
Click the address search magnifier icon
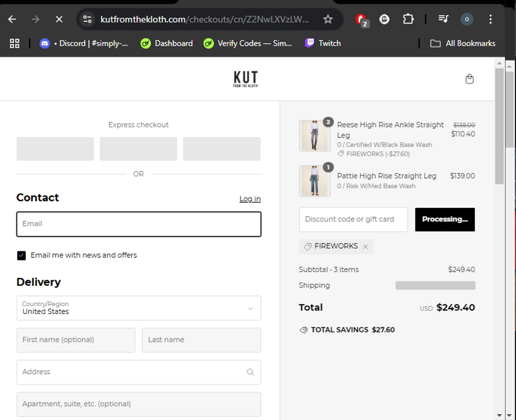point(250,372)
